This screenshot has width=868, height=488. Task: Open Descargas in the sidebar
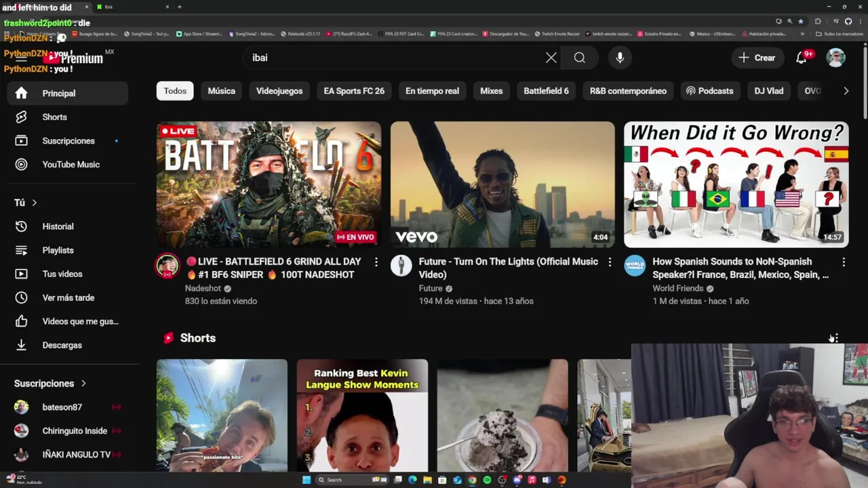click(x=67, y=345)
